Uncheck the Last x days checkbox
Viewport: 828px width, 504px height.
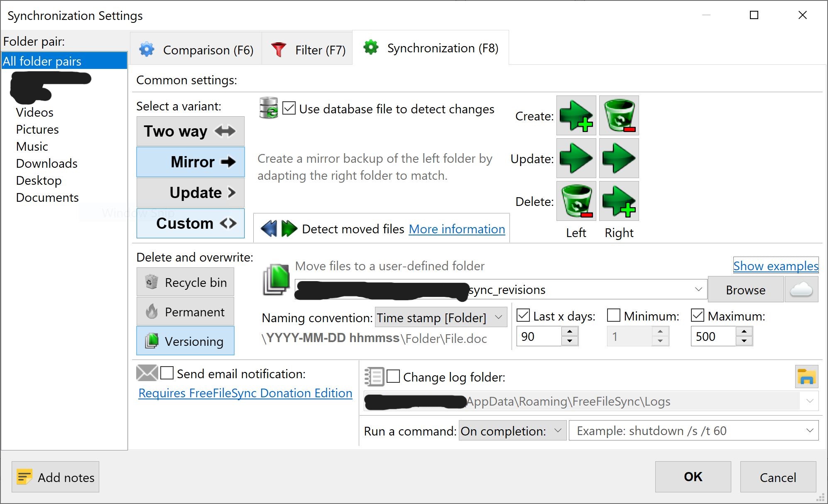(523, 316)
